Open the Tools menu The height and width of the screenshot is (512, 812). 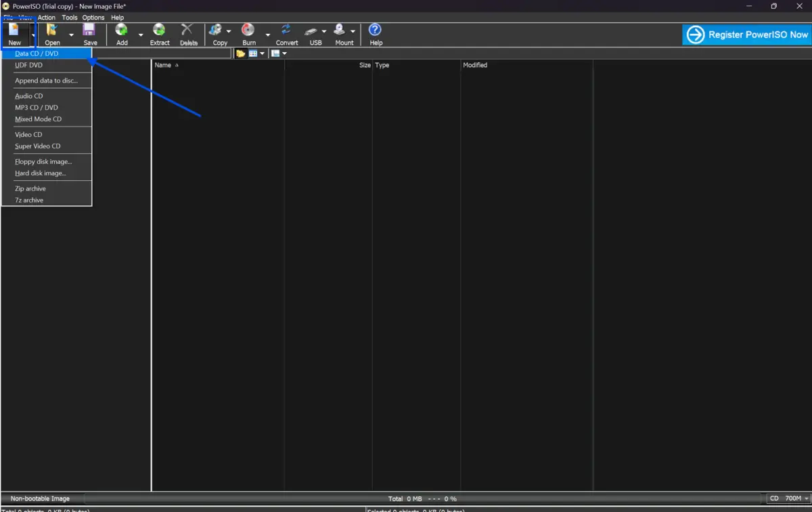tap(70, 18)
